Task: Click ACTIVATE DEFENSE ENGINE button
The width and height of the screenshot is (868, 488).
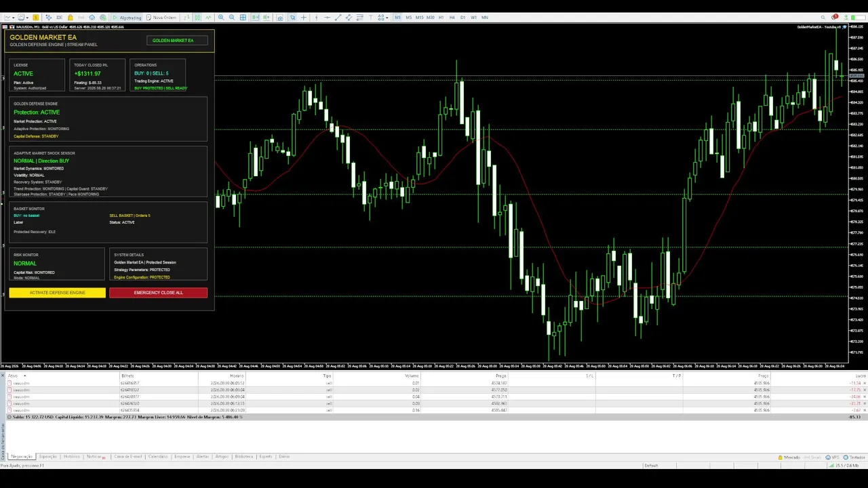Action: tap(57, 293)
